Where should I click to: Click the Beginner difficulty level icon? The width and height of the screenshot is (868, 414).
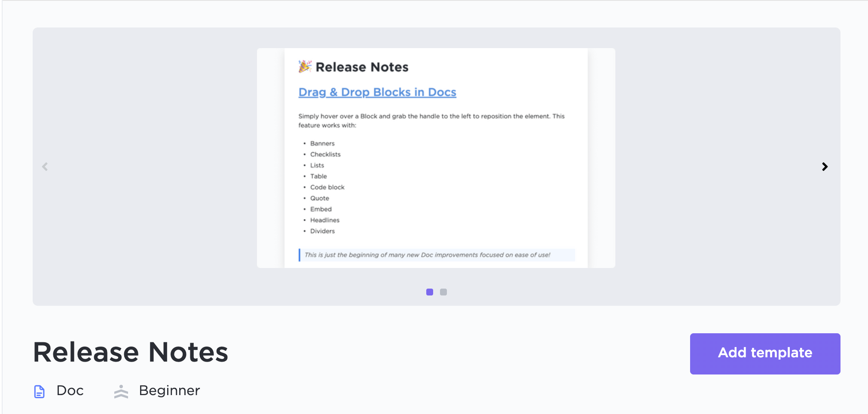(121, 391)
